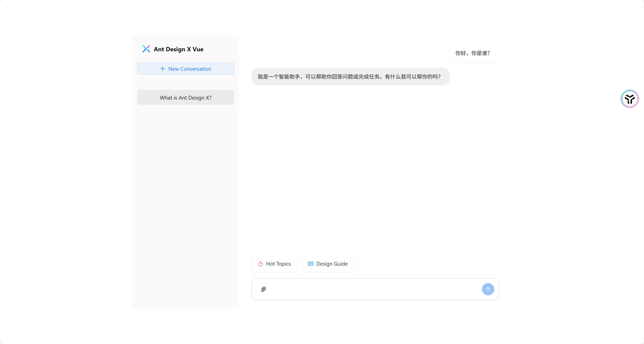
Task: Click the sidebar conversation list area
Action: (185, 177)
